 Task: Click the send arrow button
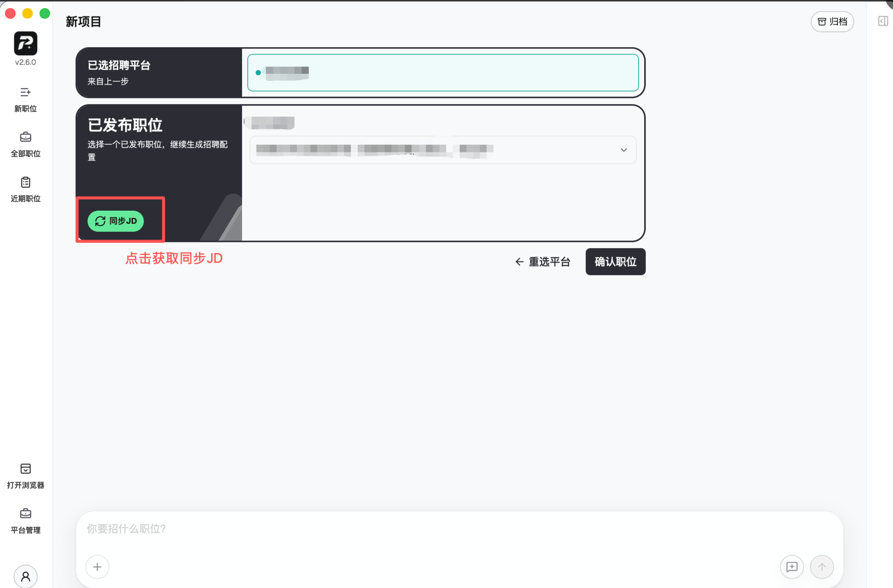[822, 567]
